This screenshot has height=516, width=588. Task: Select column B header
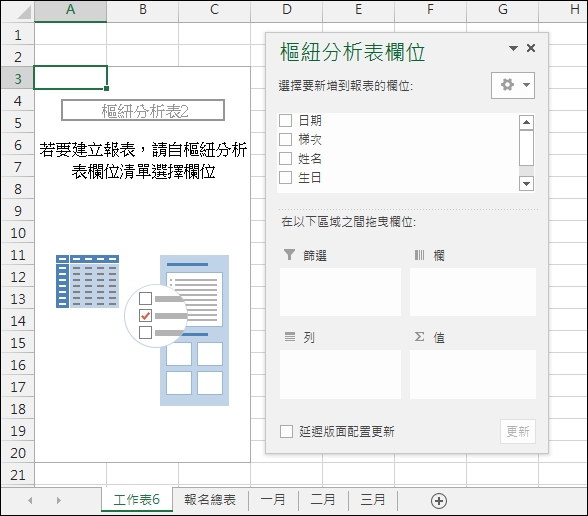pos(142,10)
